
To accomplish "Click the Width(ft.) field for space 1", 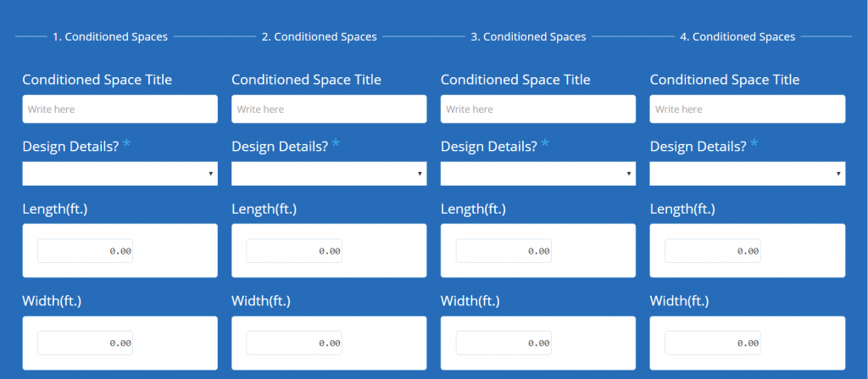I will (86, 343).
